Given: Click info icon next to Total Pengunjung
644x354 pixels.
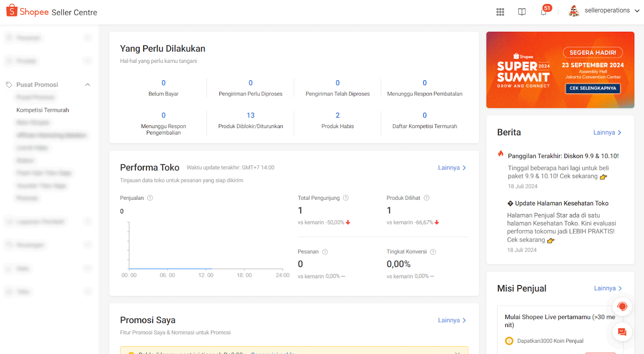Looking at the screenshot, I should 346,198.
